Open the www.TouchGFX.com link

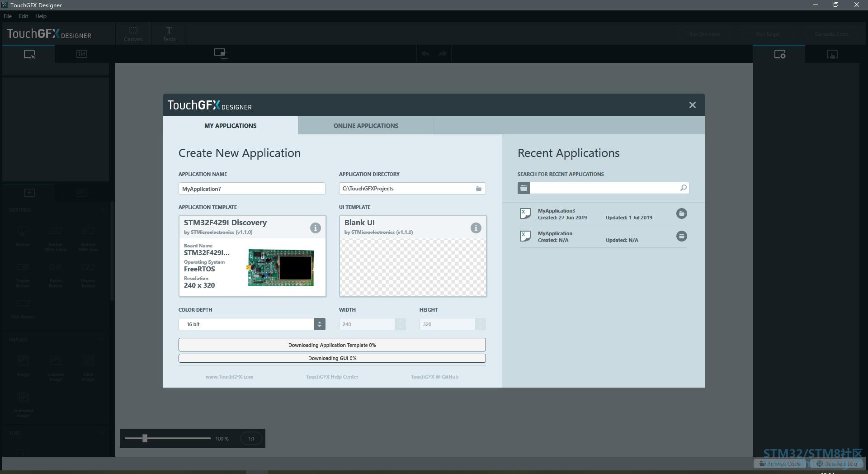pos(229,377)
